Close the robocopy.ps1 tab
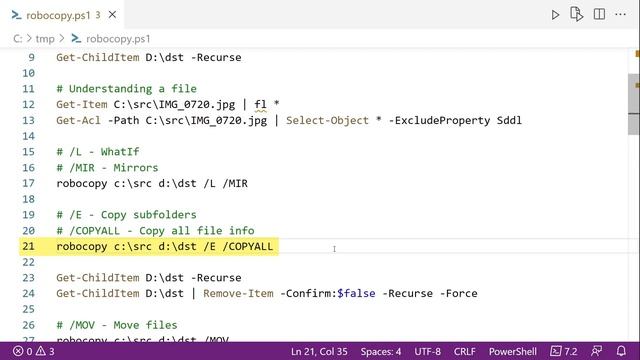Screen dimensions: 640x360 (x=112, y=15)
